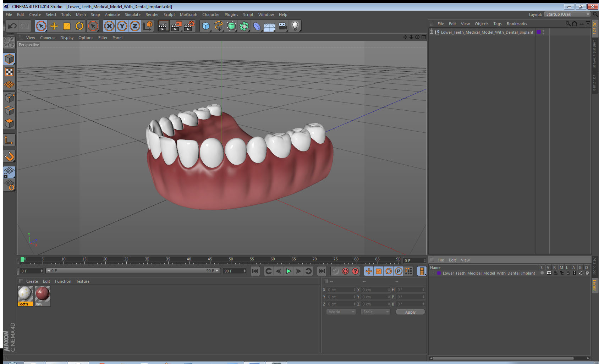Toggle the Y axis lock
599x364 pixels.
tap(122, 26)
